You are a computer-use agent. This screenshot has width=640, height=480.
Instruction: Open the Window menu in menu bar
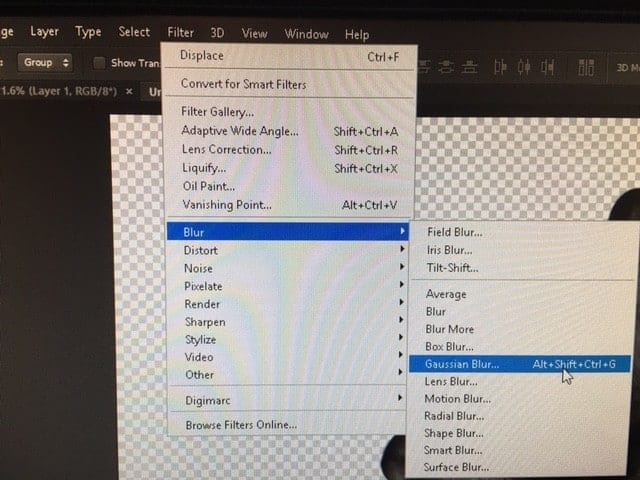[x=306, y=34]
